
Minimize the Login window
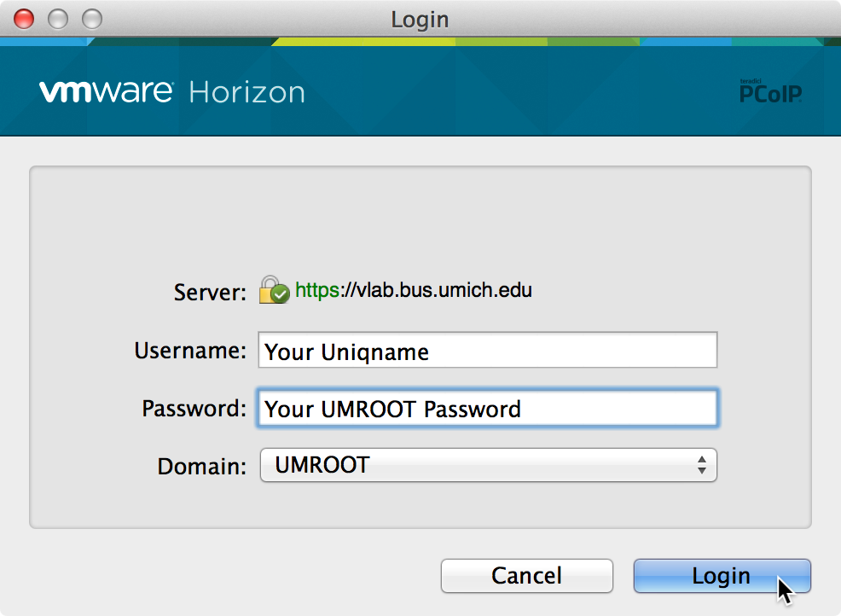pyautogui.click(x=58, y=18)
